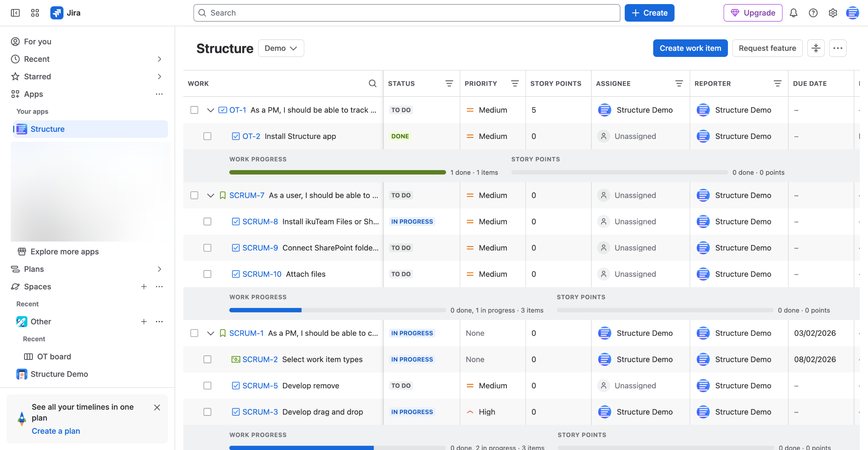Collapse the OT-1 row children
This screenshot has width=868, height=450.
pyautogui.click(x=211, y=110)
